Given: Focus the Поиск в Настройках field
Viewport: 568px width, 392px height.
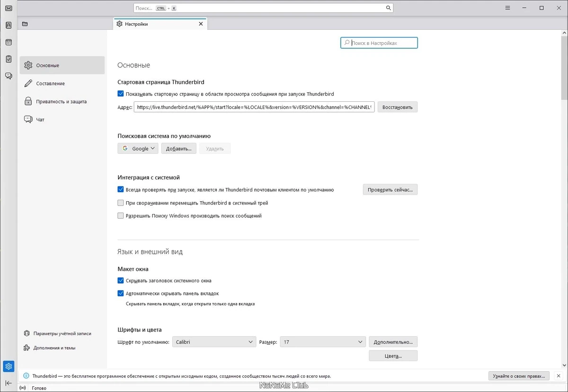Looking at the screenshot, I should [x=379, y=43].
